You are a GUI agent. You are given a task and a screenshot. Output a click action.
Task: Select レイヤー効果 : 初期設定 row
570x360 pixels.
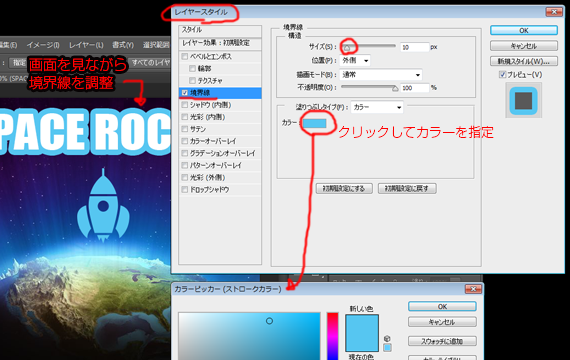[x=220, y=43]
